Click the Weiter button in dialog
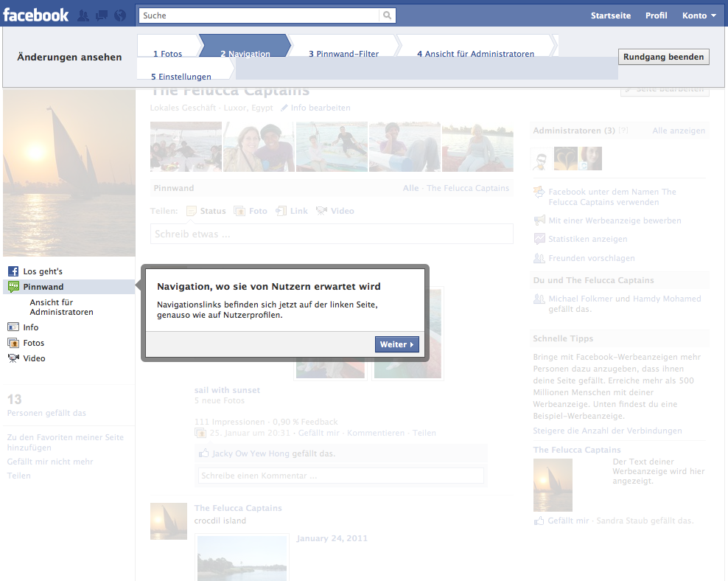The image size is (728, 581). [397, 344]
